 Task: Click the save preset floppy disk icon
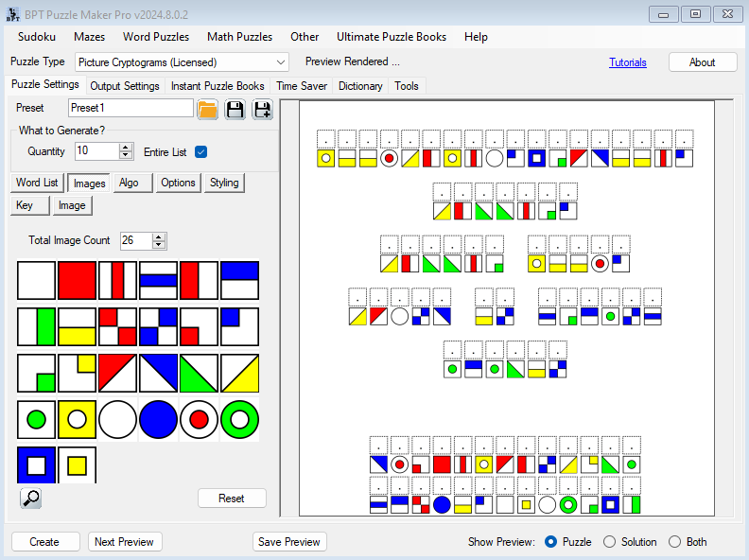pos(235,109)
